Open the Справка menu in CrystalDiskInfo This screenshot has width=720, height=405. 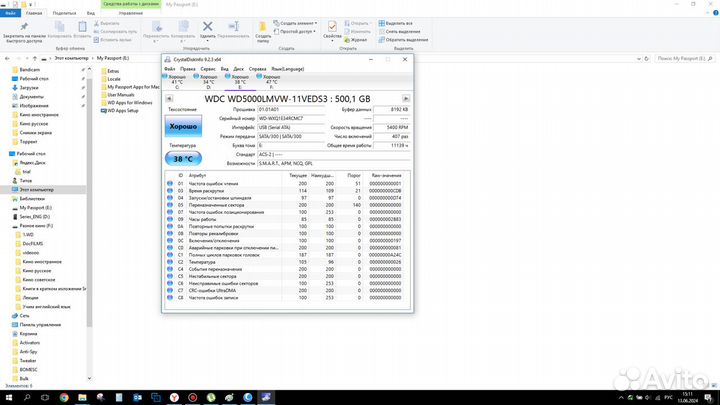257,69
